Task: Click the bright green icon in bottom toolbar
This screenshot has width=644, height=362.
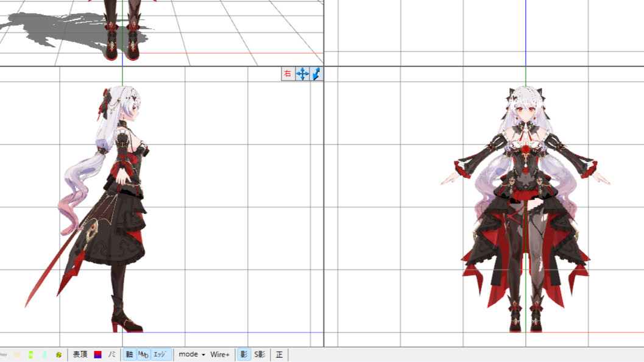Action: (30, 354)
